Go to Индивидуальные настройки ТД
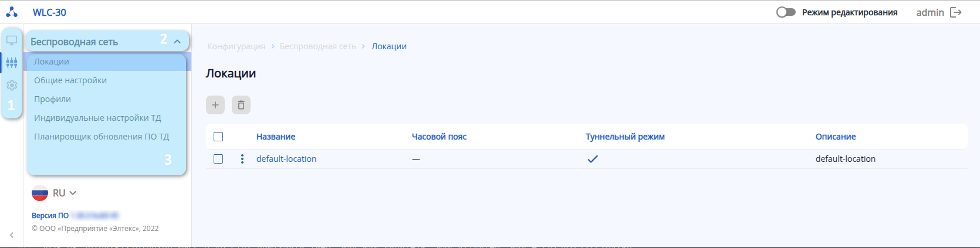 pos(97,118)
